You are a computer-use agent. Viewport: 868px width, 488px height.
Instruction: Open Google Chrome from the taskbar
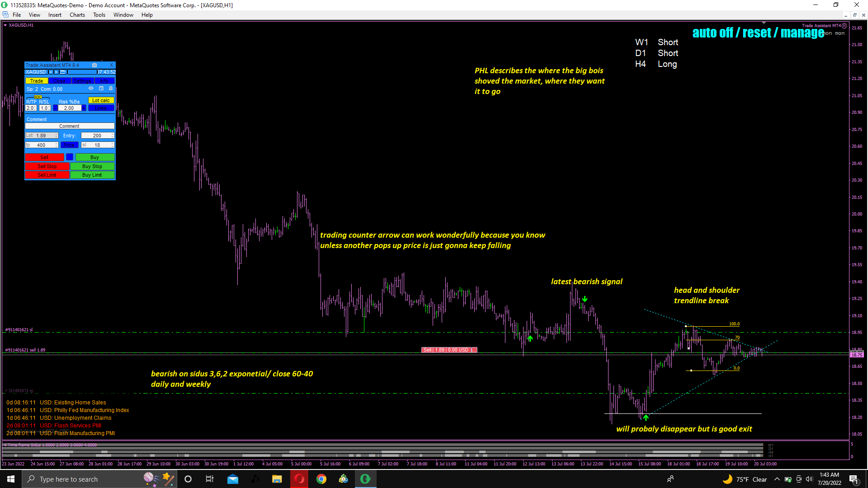click(x=321, y=479)
